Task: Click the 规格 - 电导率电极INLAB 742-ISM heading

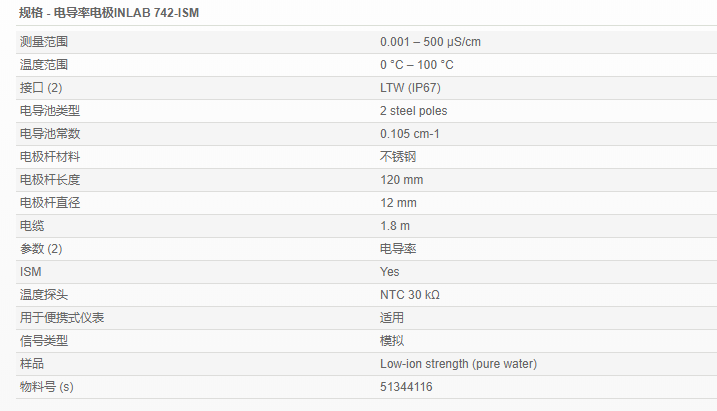Action: 103,13
